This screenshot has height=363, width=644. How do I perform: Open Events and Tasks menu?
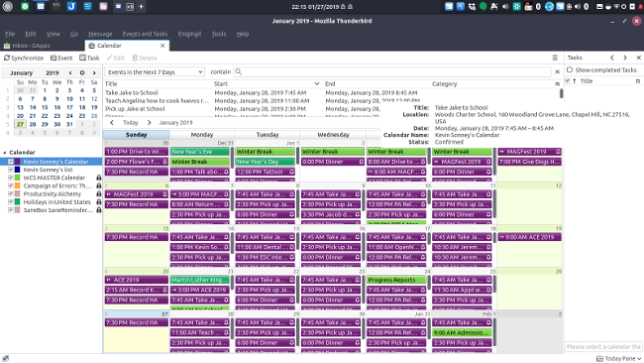click(x=145, y=34)
